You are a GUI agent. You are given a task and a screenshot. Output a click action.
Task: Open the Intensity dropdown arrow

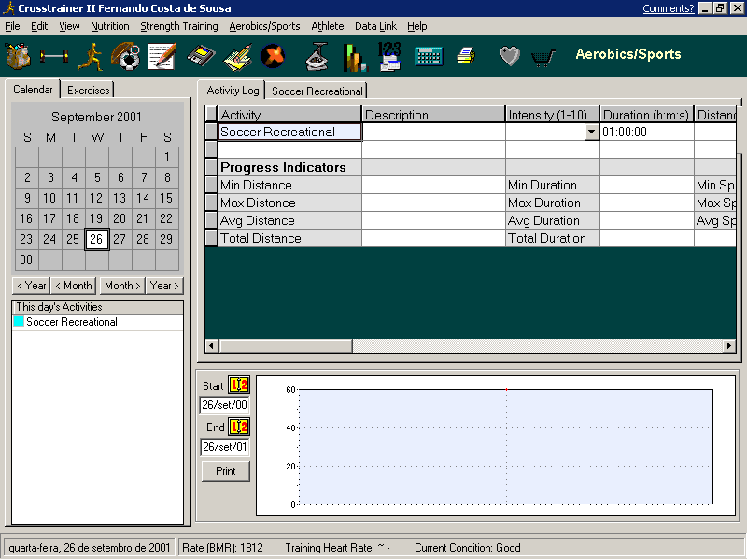591,133
